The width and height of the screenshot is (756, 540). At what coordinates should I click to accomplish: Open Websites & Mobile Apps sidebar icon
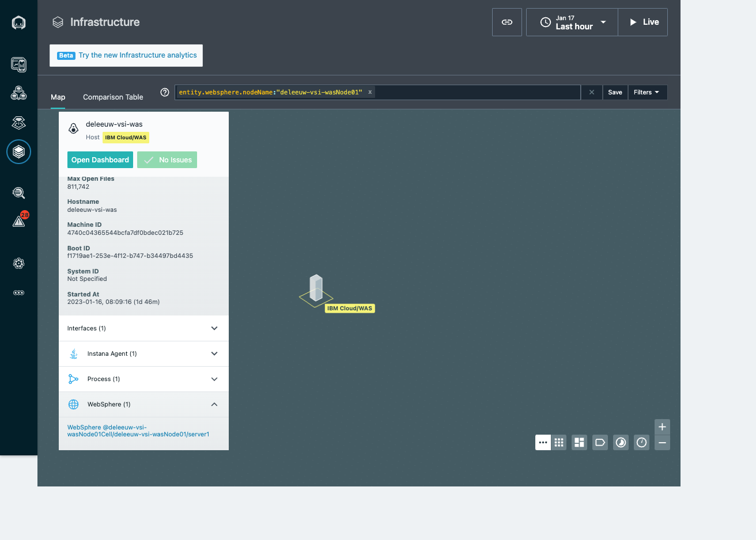(18, 64)
